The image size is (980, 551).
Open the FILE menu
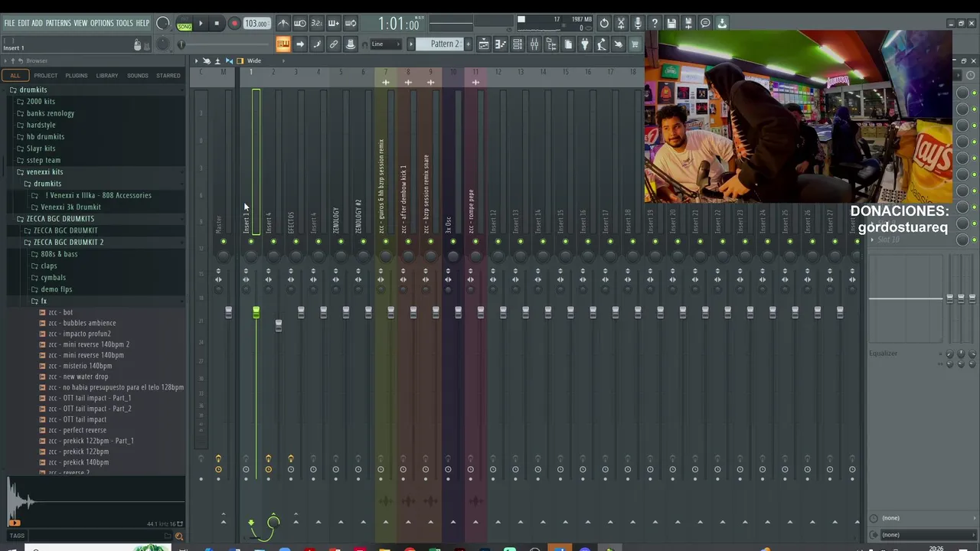10,23
